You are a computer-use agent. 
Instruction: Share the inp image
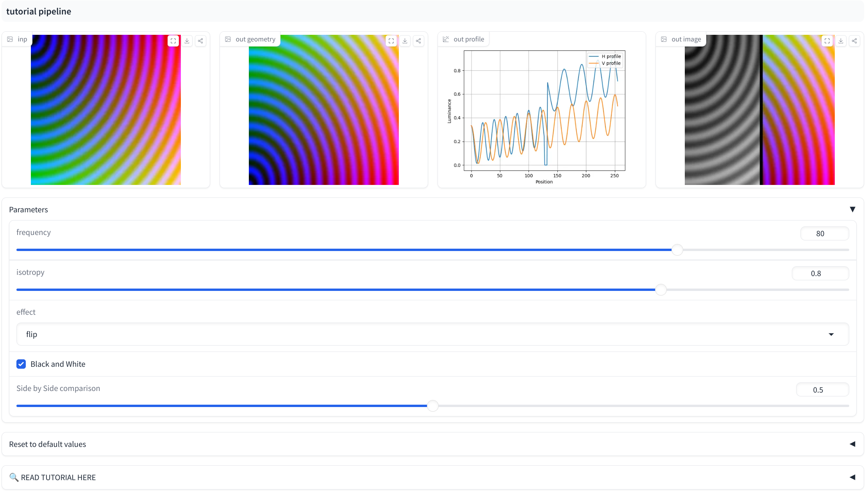coord(200,41)
